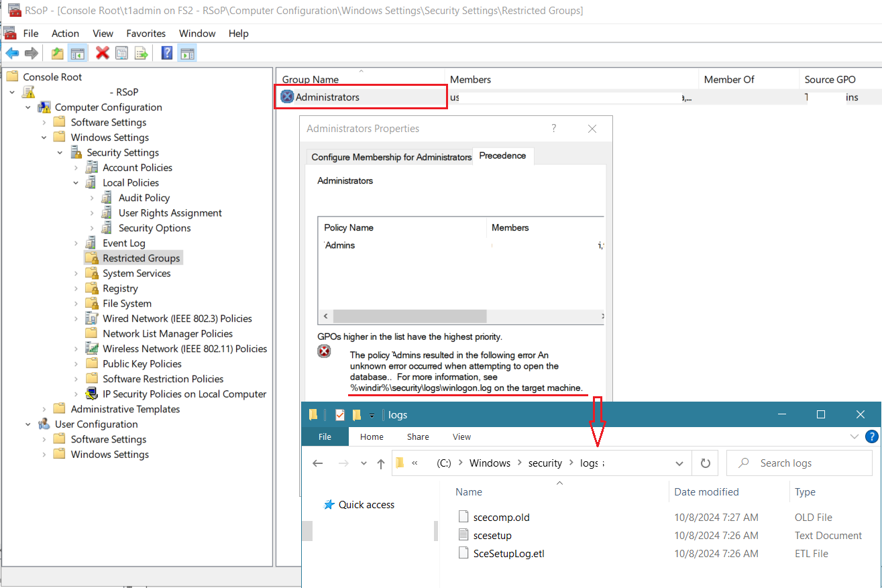Click the Export List toolbar icon

coord(141,53)
